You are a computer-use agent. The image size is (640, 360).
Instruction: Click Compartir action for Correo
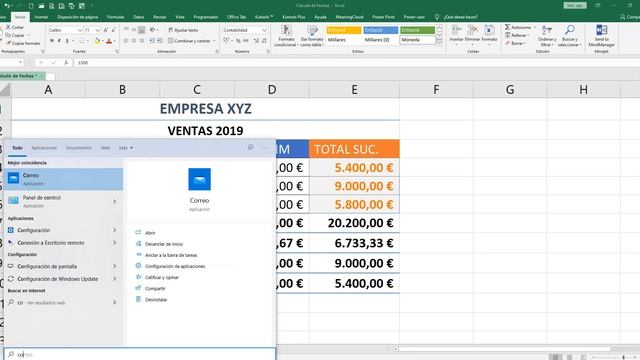tap(155, 288)
